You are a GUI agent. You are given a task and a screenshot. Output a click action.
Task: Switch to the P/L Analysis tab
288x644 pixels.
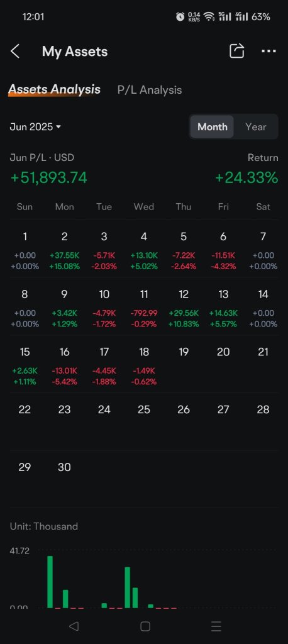pos(150,90)
